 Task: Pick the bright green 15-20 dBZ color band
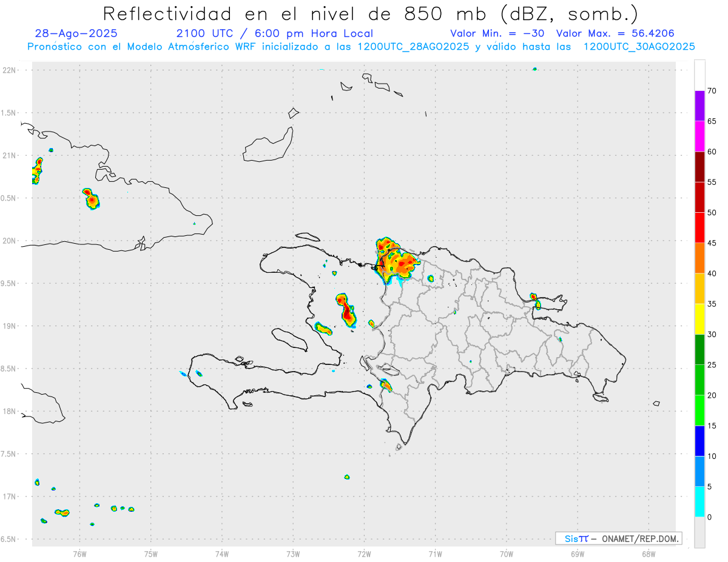click(x=699, y=410)
